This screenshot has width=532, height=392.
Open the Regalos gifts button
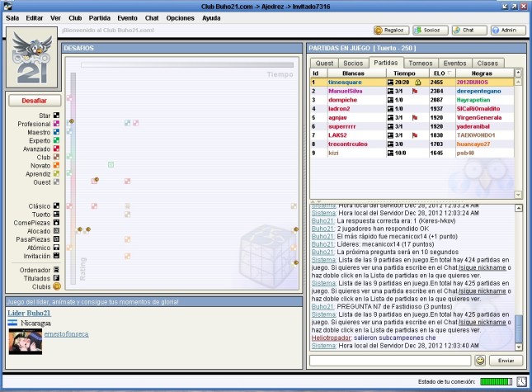pyautogui.click(x=391, y=30)
